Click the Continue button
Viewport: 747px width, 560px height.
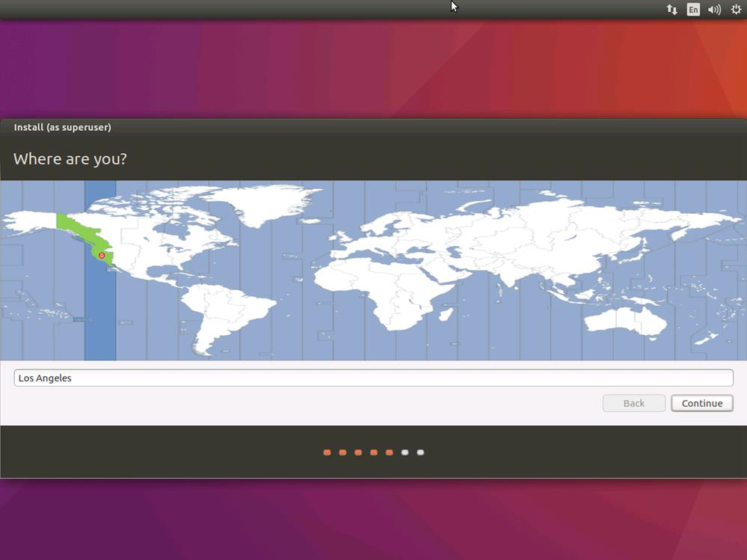point(701,403)
